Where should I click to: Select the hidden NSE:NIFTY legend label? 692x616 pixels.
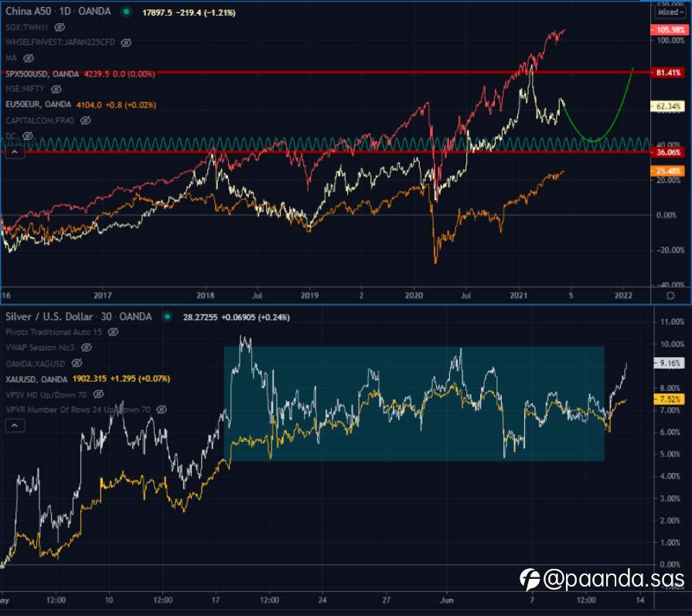click(26, 89)
